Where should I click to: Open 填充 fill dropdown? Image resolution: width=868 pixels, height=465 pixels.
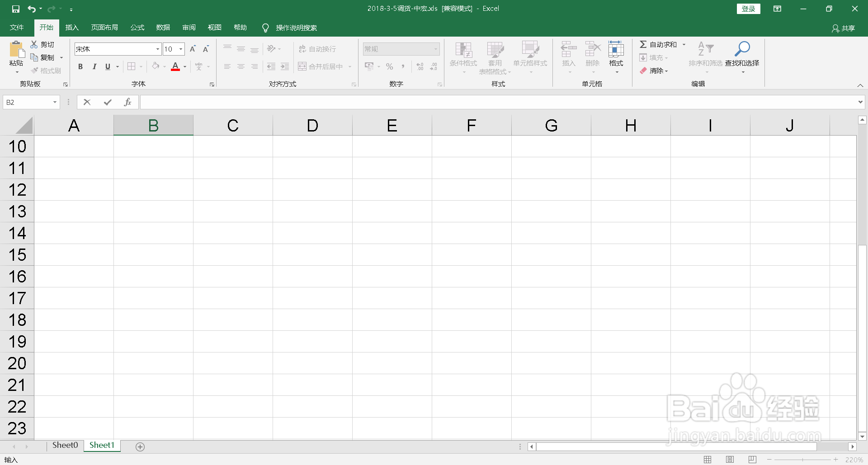pos(653,57)
